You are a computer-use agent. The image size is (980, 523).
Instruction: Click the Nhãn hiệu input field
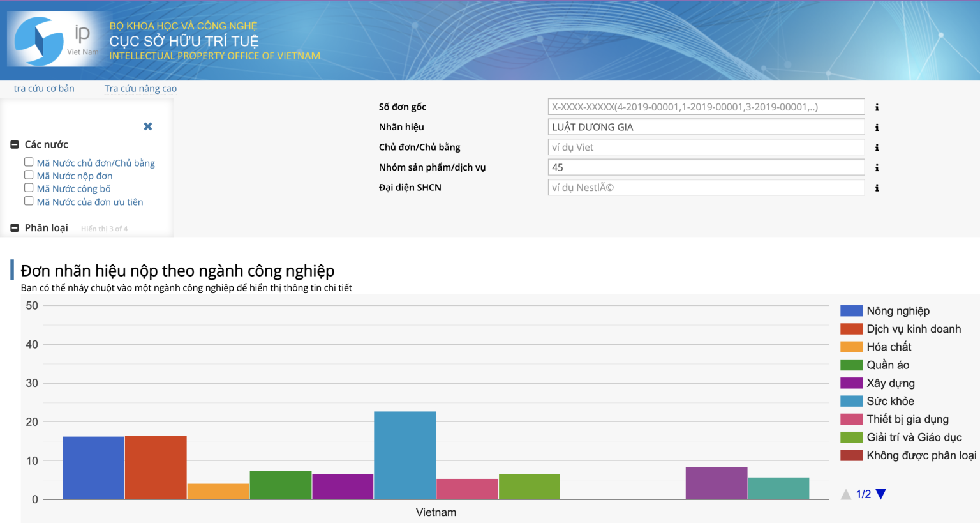pyautogui.click(x=706, y=127)
